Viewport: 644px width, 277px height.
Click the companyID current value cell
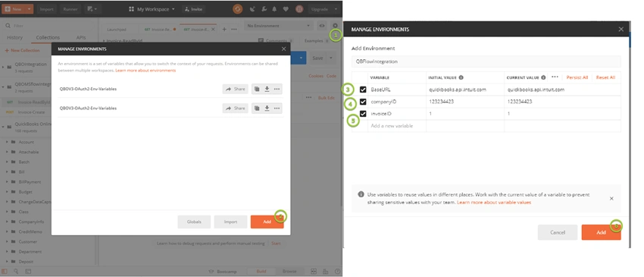pos(562,102)
